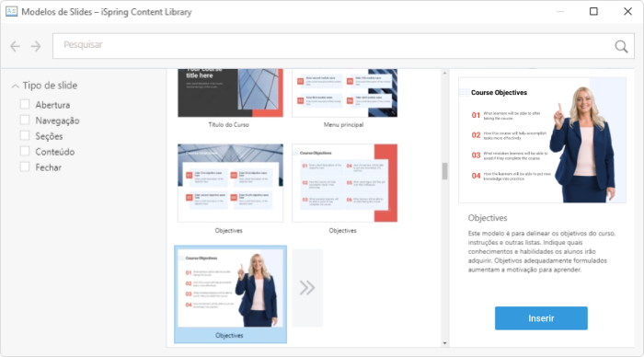This screenshot has height=357, width=644.
Task: Click the scroll down arrow of template list
Action: tap(444, 343)
